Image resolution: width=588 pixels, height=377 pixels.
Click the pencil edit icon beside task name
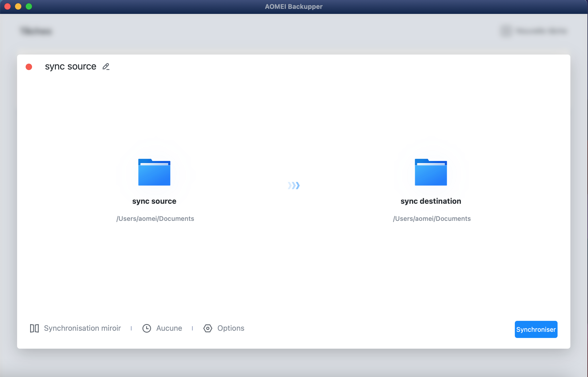[106, 66]
